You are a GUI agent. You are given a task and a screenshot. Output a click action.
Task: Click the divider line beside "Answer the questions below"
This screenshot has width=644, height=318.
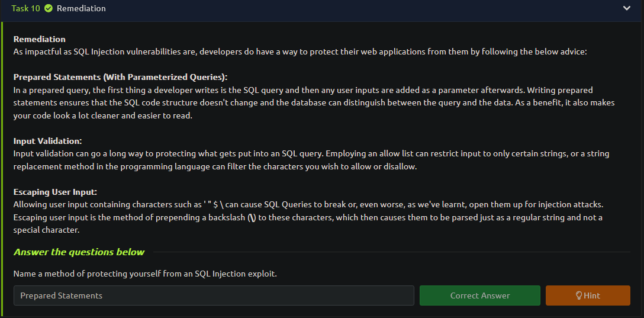[391, 252]
